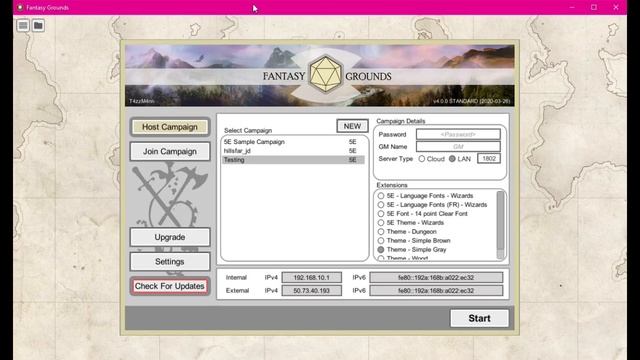Image resolution: width=640 pixels, height=360 pixels.
Task: Enable Theme - Dungeon extension
Action: (x=381, y=232)
